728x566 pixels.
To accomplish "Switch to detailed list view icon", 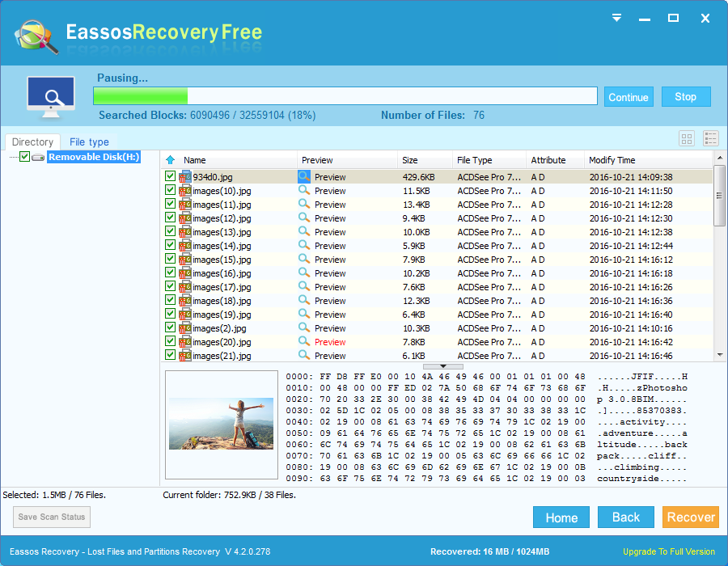I will (711, 138).
